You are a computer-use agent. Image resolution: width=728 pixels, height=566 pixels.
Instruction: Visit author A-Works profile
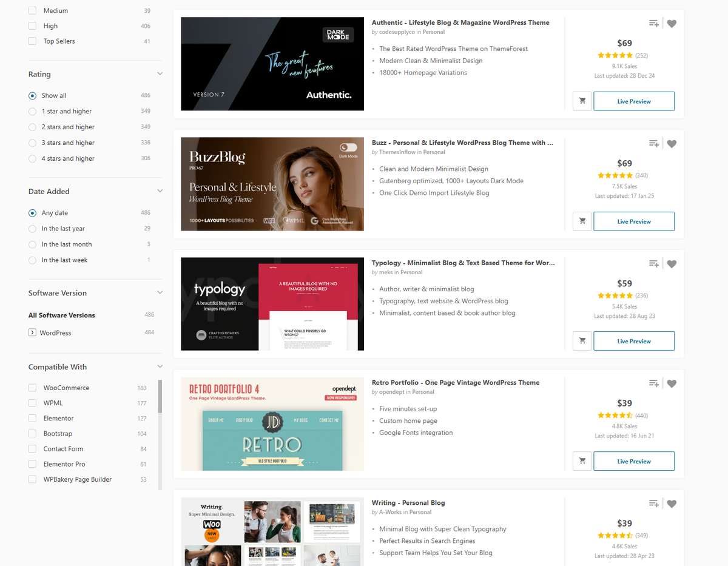click(x=391, y=512)
